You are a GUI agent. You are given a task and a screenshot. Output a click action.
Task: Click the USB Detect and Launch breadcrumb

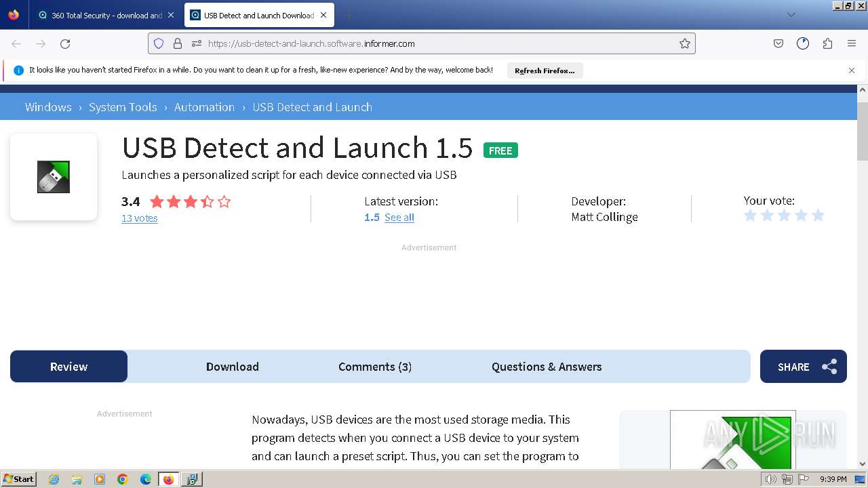312,107
